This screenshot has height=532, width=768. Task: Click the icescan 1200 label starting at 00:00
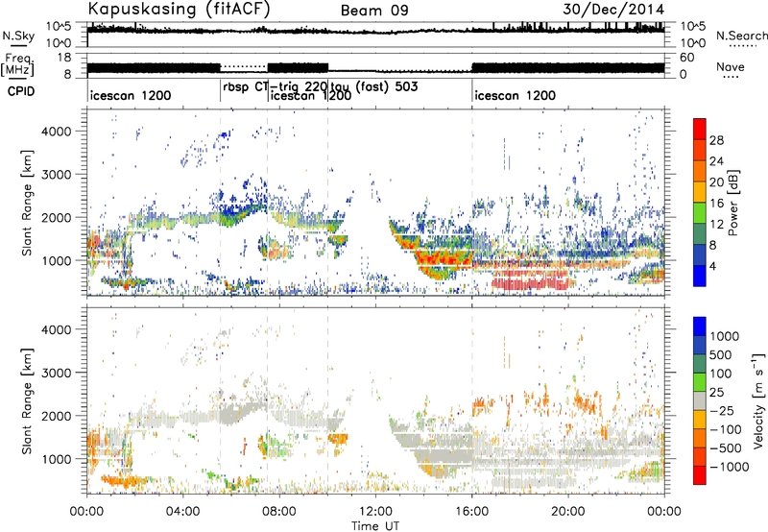point(131,95)
